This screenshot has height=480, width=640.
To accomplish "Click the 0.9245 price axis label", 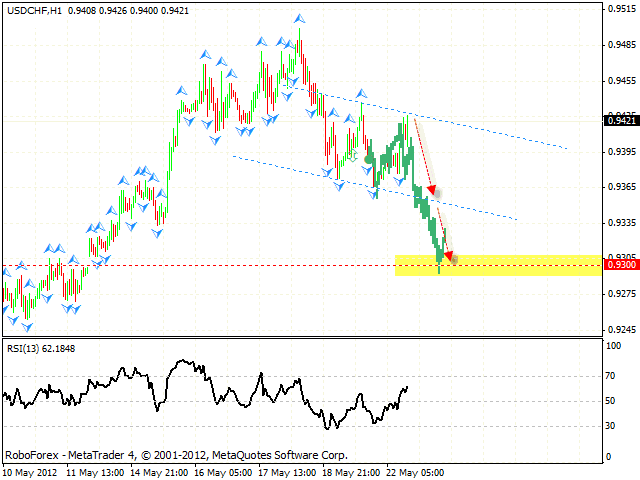I will click(617, 329).
